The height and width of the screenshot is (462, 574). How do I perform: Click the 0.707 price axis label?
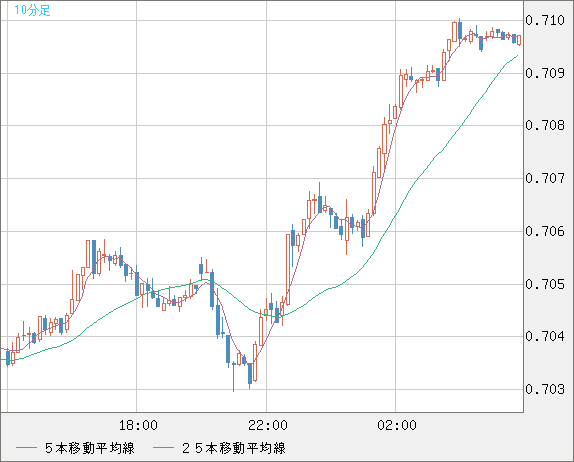tap(545, 179)
